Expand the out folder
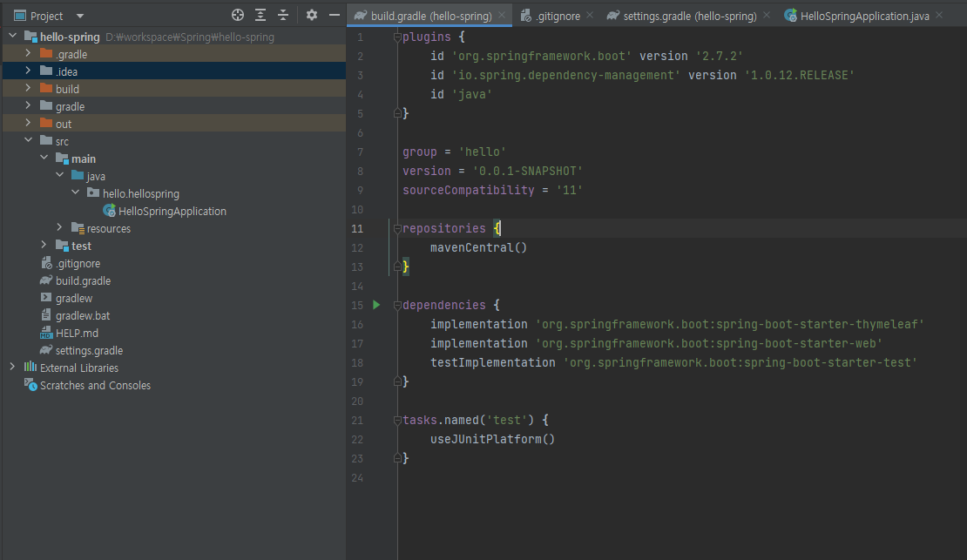This screenshot has height=560, width=967. point(28,123)
